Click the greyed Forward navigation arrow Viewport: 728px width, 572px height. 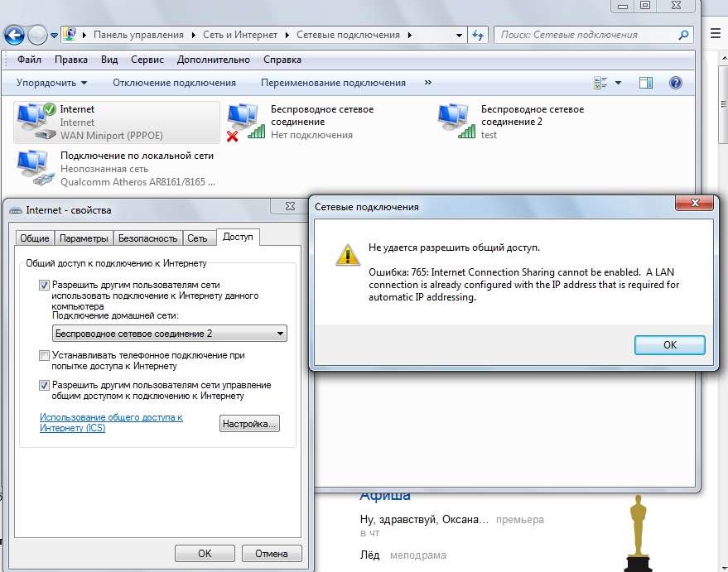tap(37, 35)
